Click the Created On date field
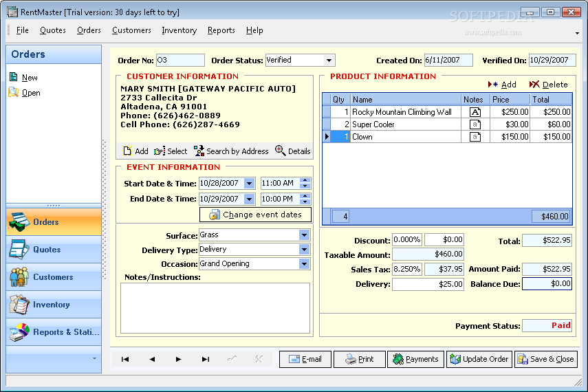The height and width of the screenshot is (392, 588). click(x=448, y=61)
